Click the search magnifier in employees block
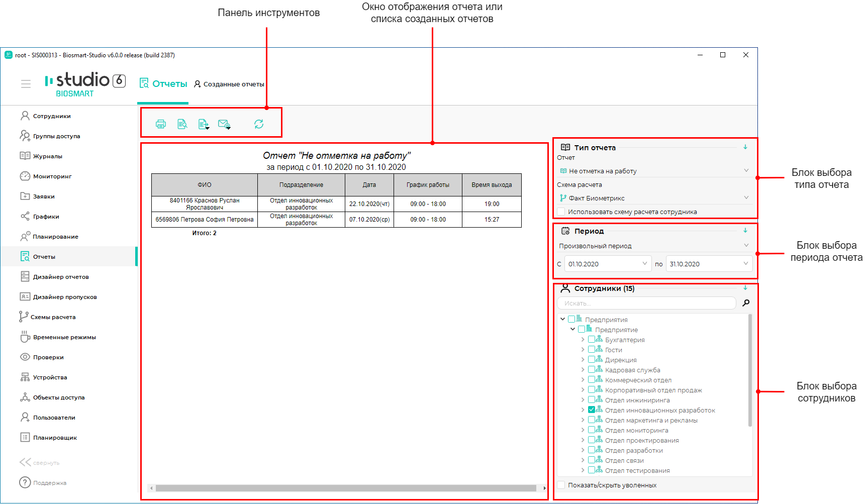 [x=746, y=303]
